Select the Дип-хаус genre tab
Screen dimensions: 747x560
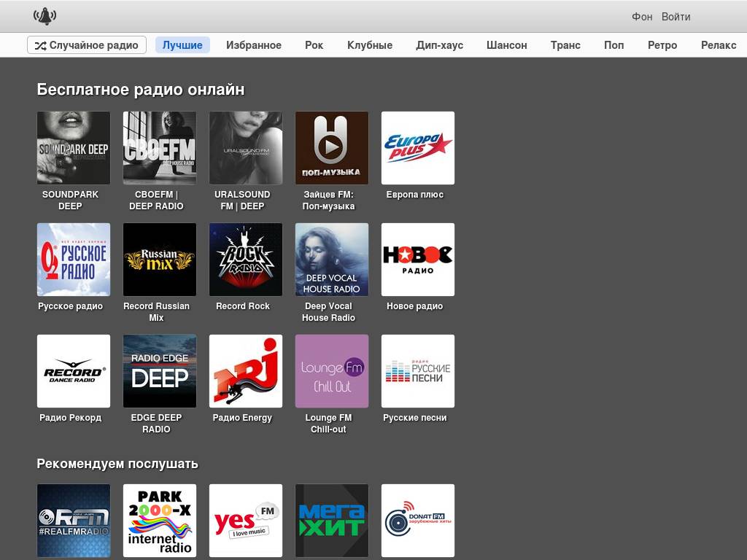point(439,45)
